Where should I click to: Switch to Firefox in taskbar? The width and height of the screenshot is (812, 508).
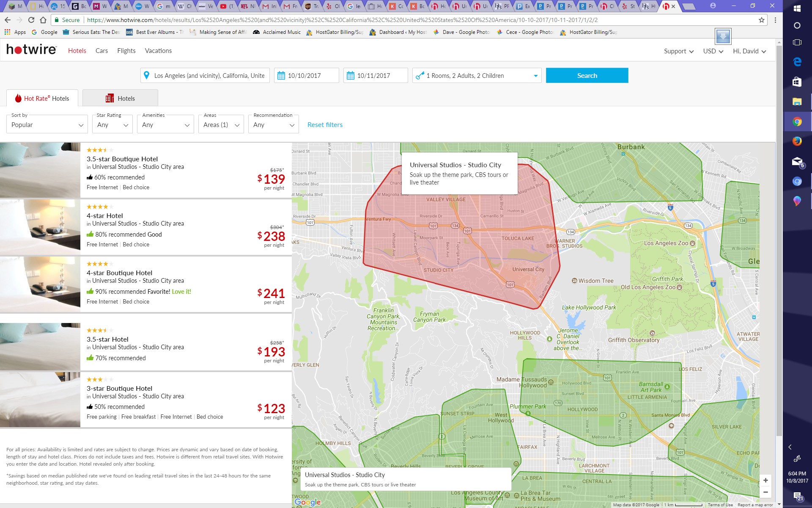click(x=797, y=141)
